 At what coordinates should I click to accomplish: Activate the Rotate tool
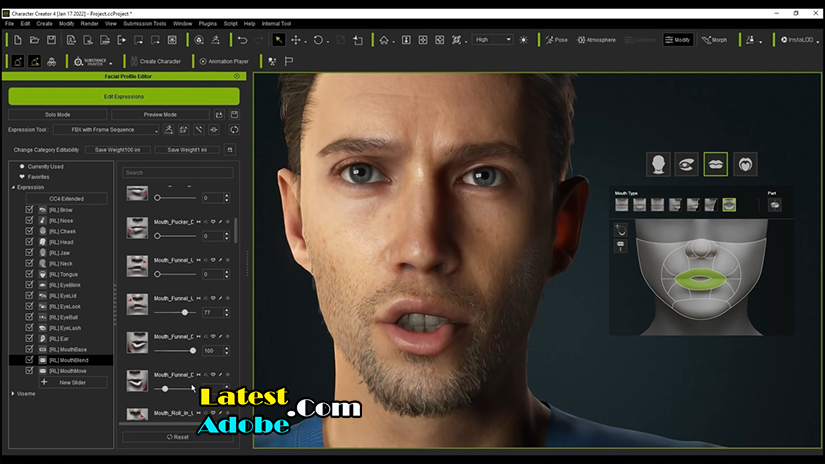coord(318,40)
